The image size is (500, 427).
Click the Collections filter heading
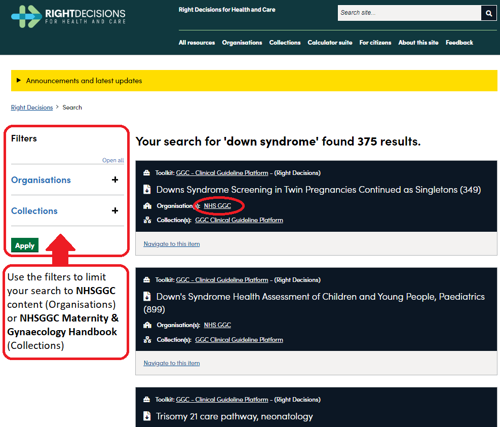34,211
